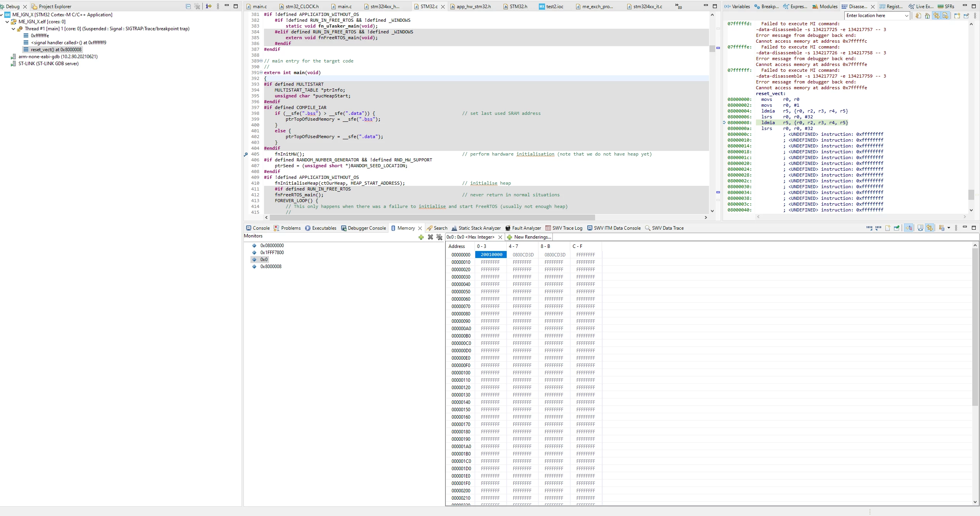980x516 pixels.
Task: Add a memory monitor with green plus
Action: 421,237
